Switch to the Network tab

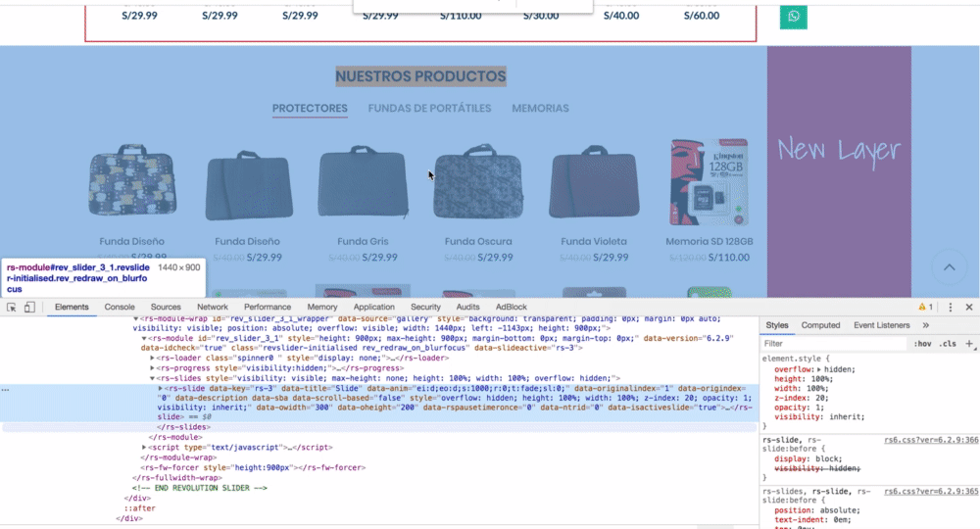click(x=213, y=308)
